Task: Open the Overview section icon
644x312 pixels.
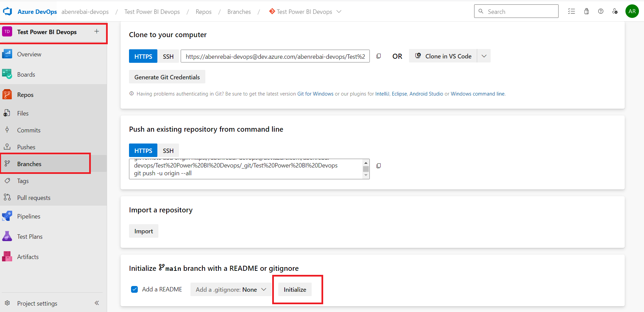Action: point(7,54)
